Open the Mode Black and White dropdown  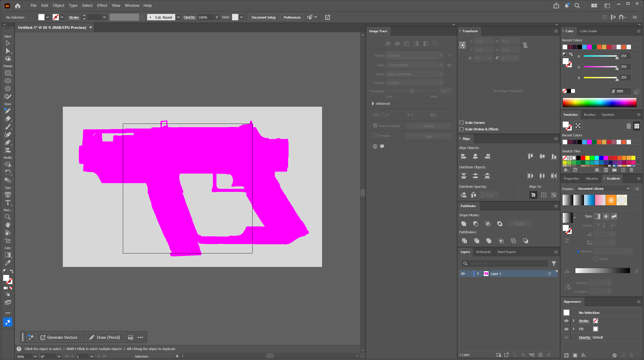[x=414, y=74]
